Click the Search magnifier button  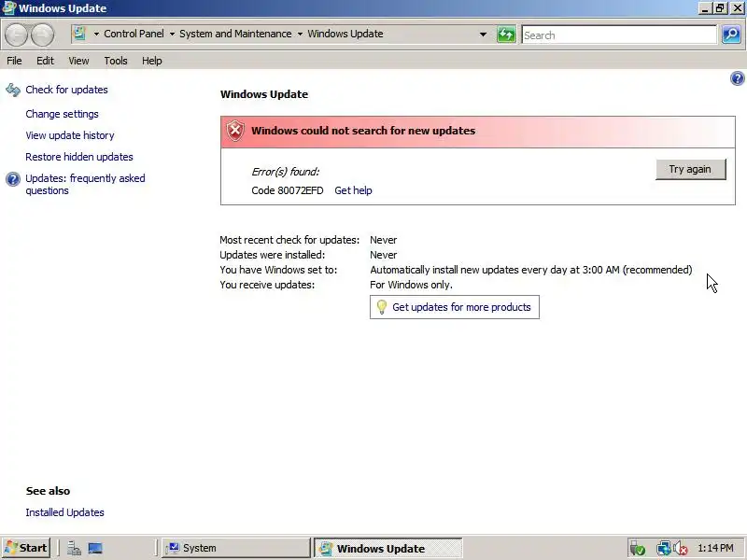(731, 35)
